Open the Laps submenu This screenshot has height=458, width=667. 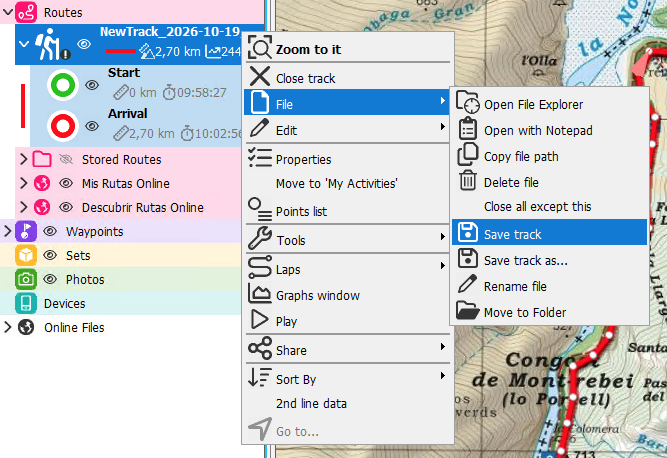347,267
